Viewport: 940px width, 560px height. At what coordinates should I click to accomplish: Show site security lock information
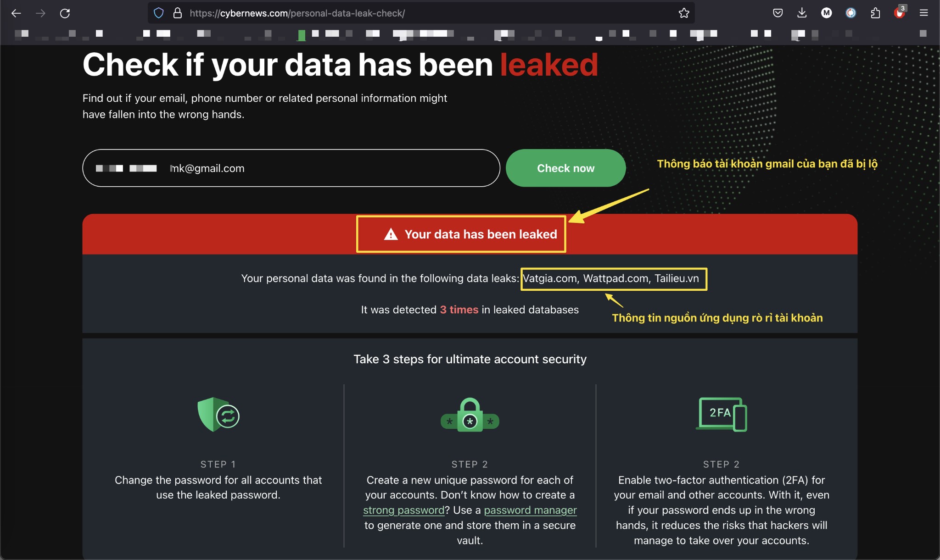coord(178,13)
